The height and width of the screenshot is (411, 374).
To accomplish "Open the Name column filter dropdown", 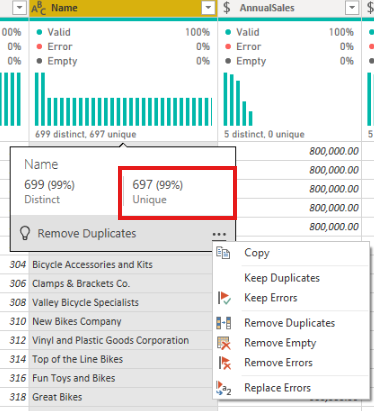I will click(x=208, y=8).
